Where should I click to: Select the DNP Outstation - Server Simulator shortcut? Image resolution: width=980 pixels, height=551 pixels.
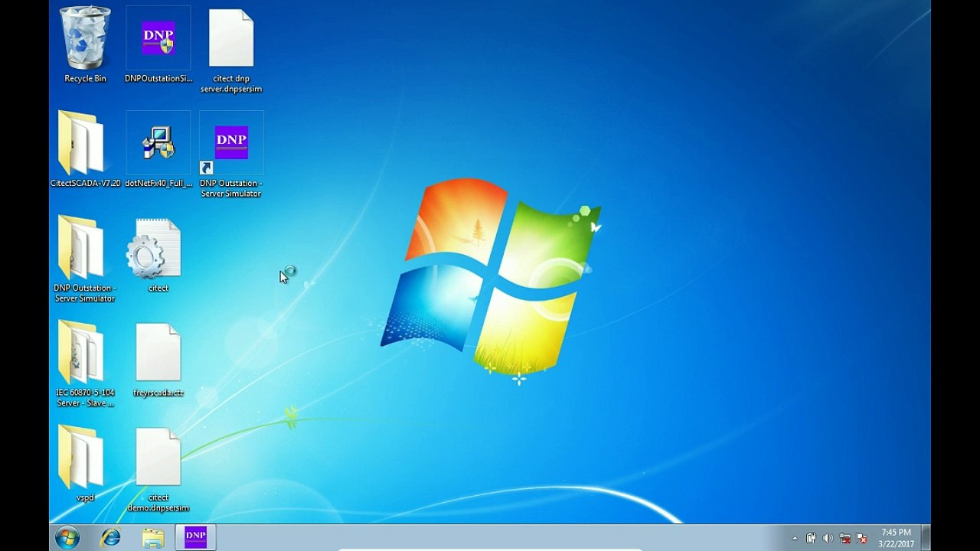pyautogui.click(x=231, y=155)
